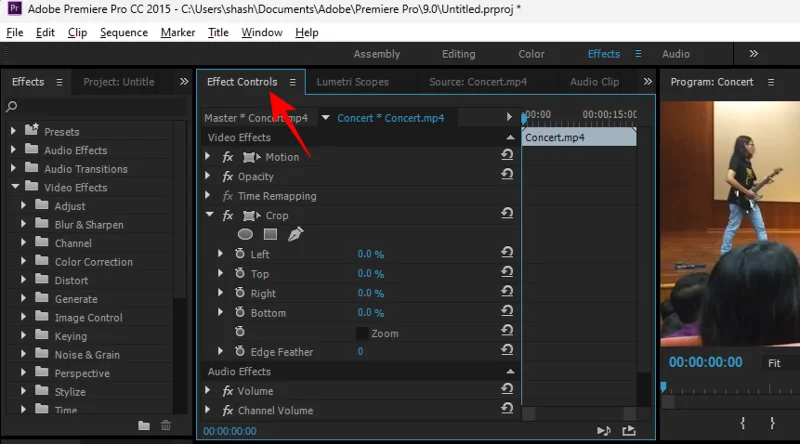Collapse the Video Effects folder
Viewport: 800px width, 444px height.
(x=14, y=187)
